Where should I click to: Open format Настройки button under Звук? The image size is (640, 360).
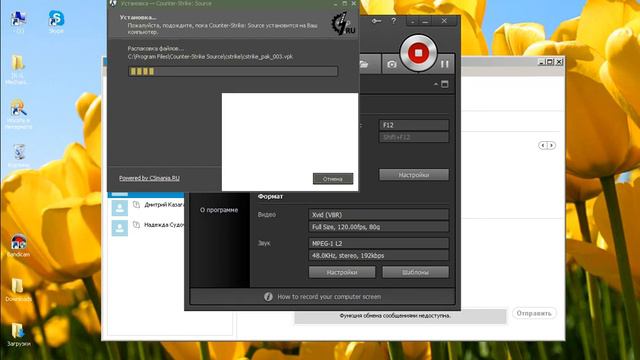point(342,272)
